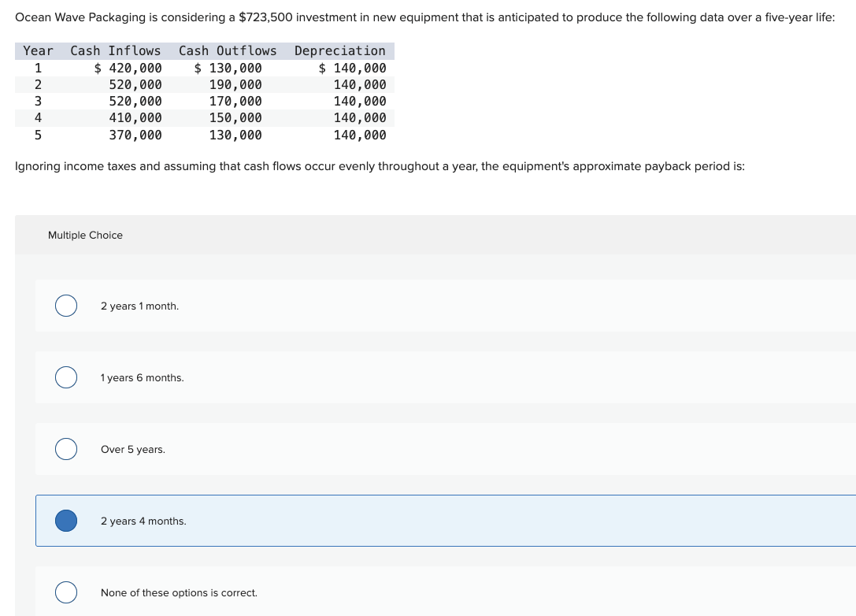Screen dimensions: 856x616
Task: Click the '410,000' cash inflow cell
Action: pos(135,117)
